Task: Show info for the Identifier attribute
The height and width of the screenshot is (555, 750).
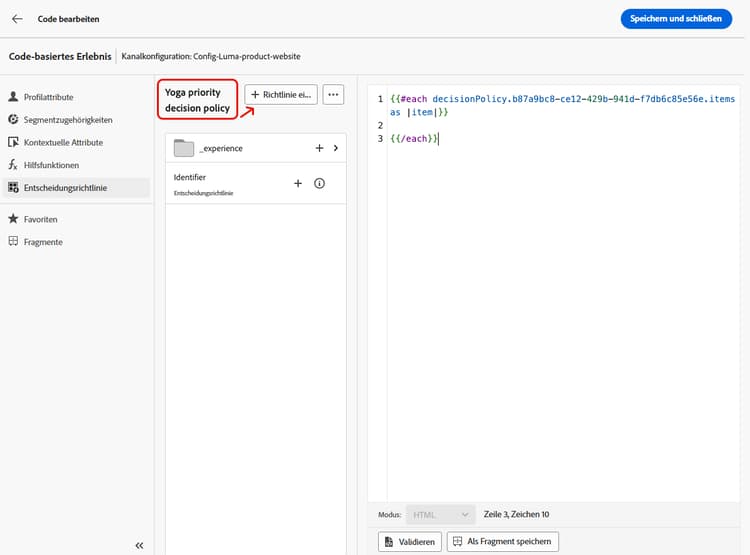Action: coord(320,183)
